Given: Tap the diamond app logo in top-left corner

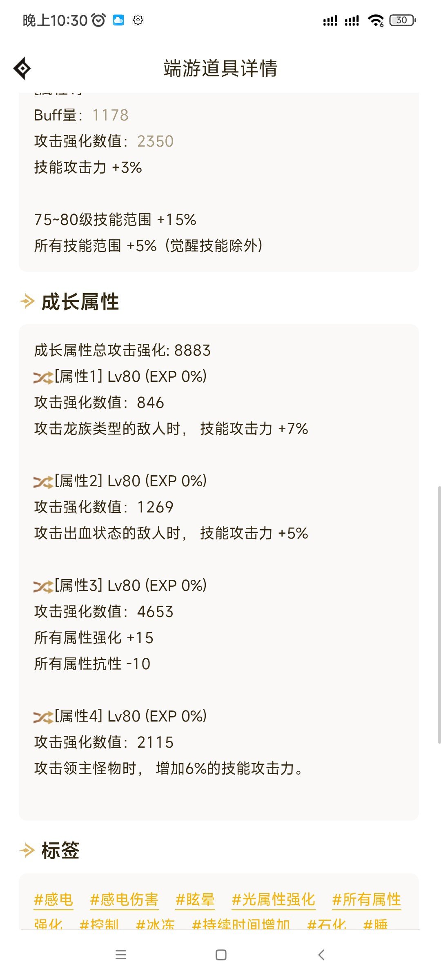Looking at the screenshot, I should pyautogui.click(x=23, y=68).
